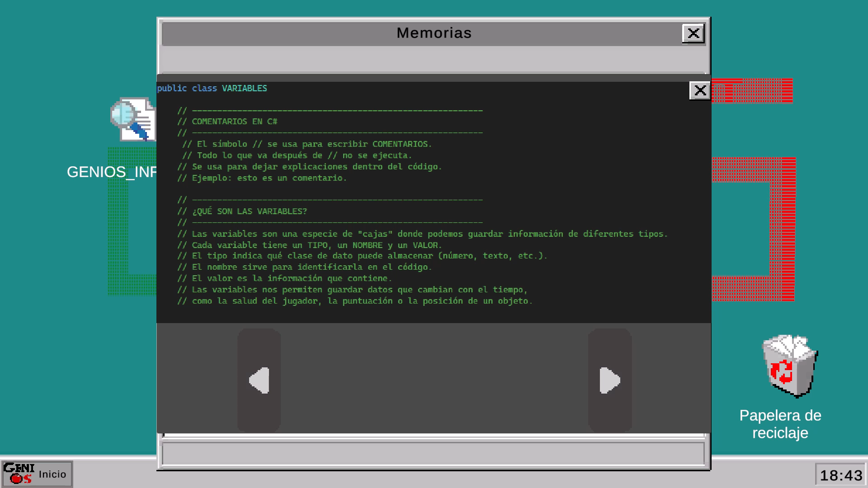
Task: Open the GENIOS_INF document icon
Action: pyautogui.click(x=133, y=120)
